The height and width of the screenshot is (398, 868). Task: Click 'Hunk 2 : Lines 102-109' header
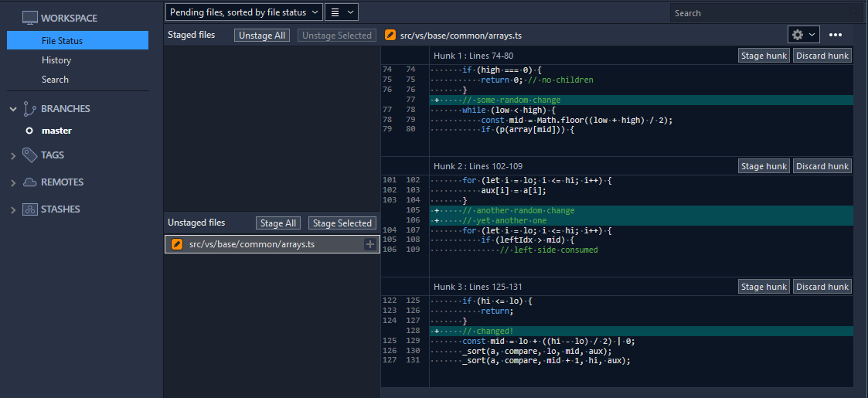(478, 166)
